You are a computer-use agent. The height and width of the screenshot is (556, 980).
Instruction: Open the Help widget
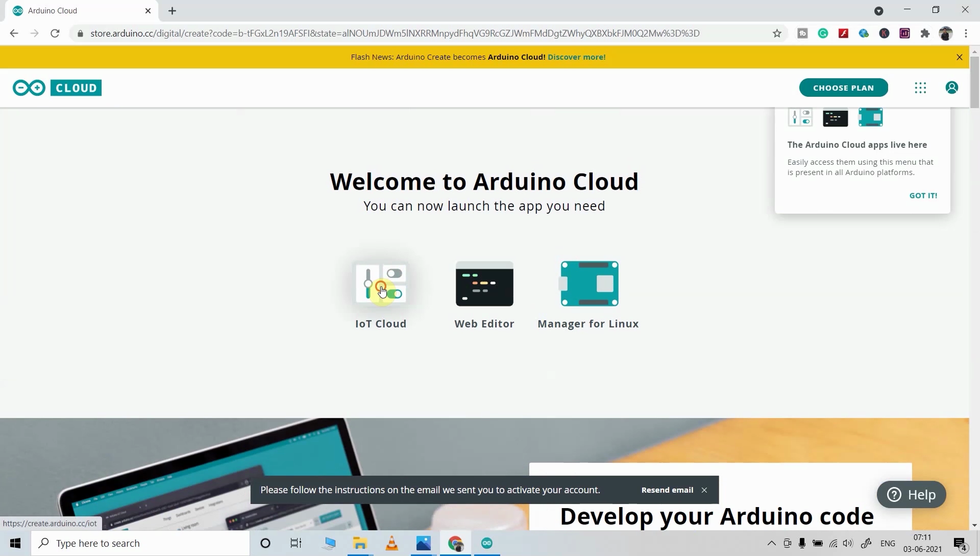point(911,494)
